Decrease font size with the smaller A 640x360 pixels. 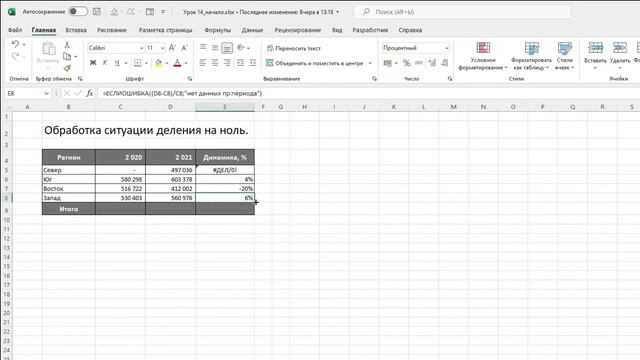(x=184, y=48)
